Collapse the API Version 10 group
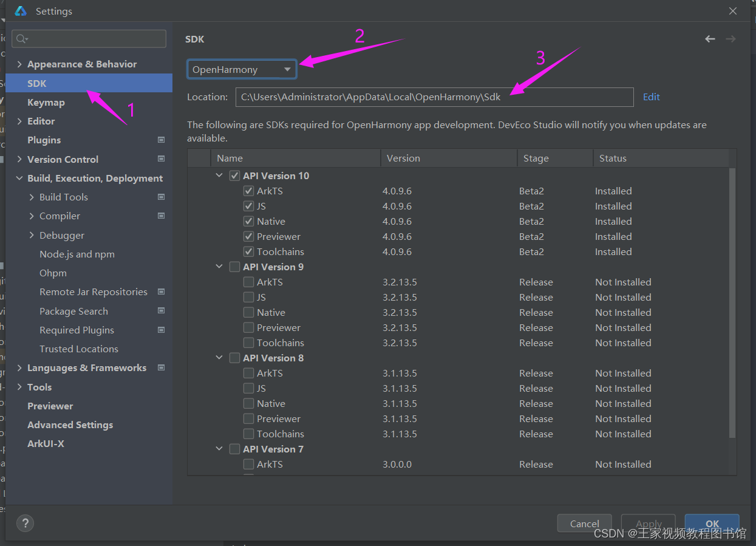The image size is (756, 546). point(219,176)
